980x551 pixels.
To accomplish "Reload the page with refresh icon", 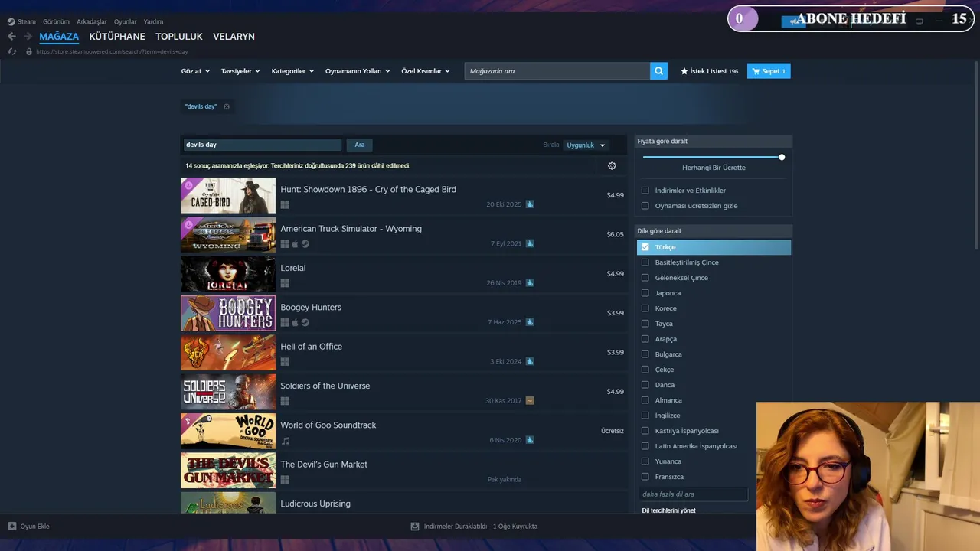I will point(11,51).
